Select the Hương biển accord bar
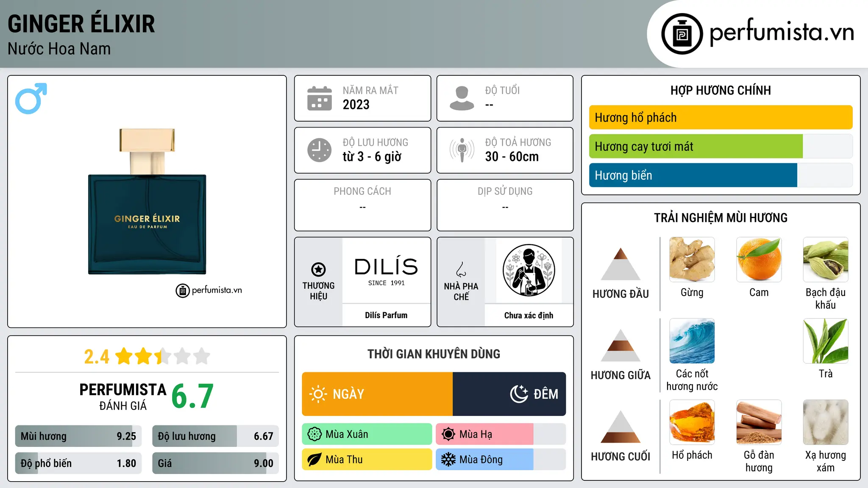The width and height of the screenshot is (868, 488). pos(721,175)
